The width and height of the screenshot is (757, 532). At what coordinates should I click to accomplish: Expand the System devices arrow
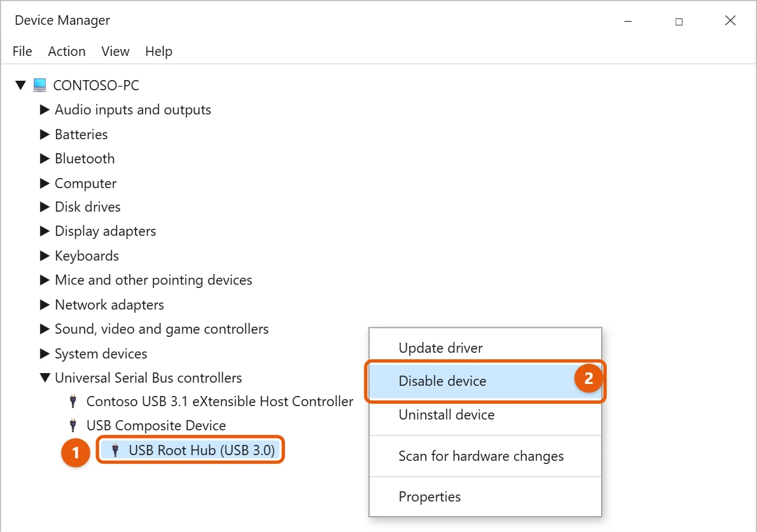point(45,353)
